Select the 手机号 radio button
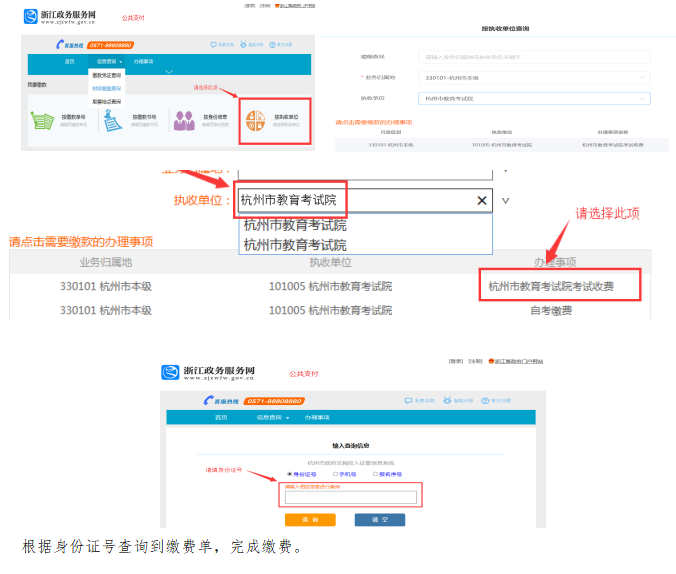The height and width of the screenshot is (574, 676). pos(335,474)
